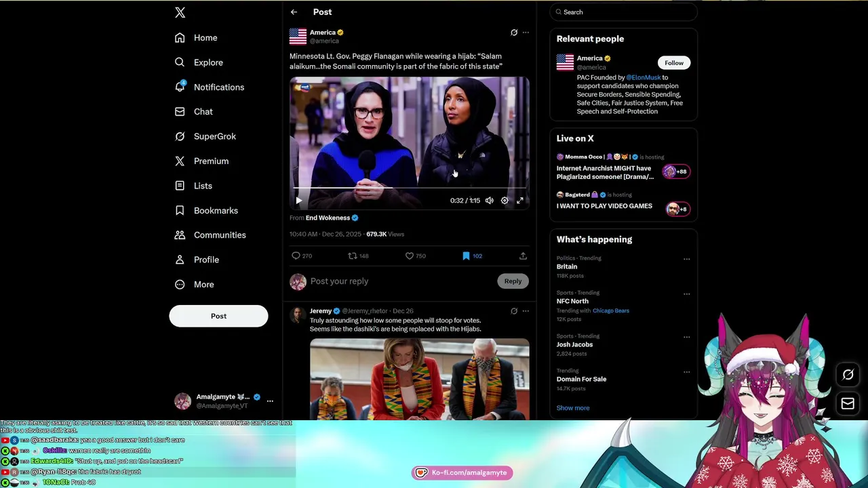
Task: Open options for the Britain trend
Action: (686, 259)
